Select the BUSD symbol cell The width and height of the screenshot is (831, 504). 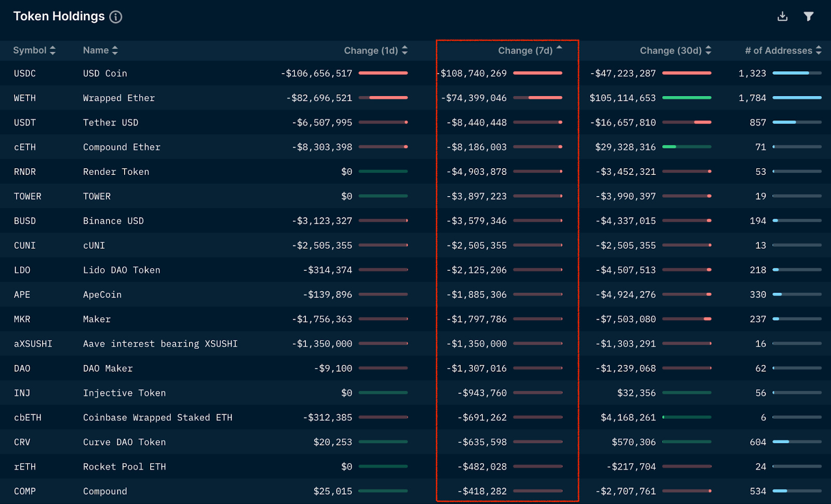25,221
